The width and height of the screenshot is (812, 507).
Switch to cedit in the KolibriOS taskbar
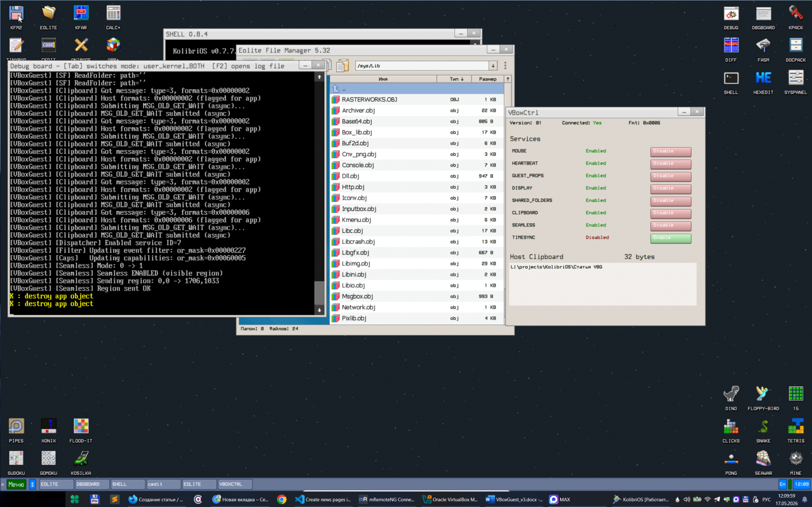coord(163,484)
